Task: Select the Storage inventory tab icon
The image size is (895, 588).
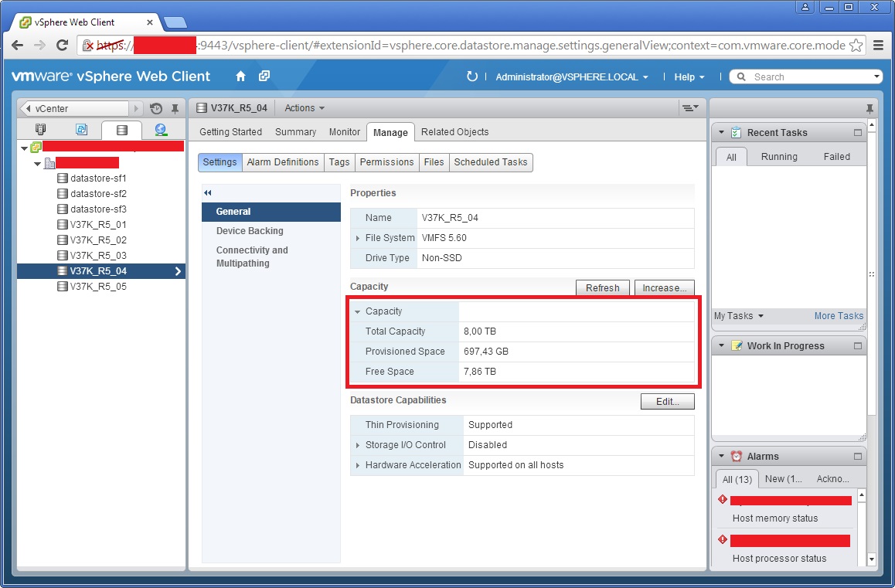Action: pyautogui.click(x=121, y=130)
